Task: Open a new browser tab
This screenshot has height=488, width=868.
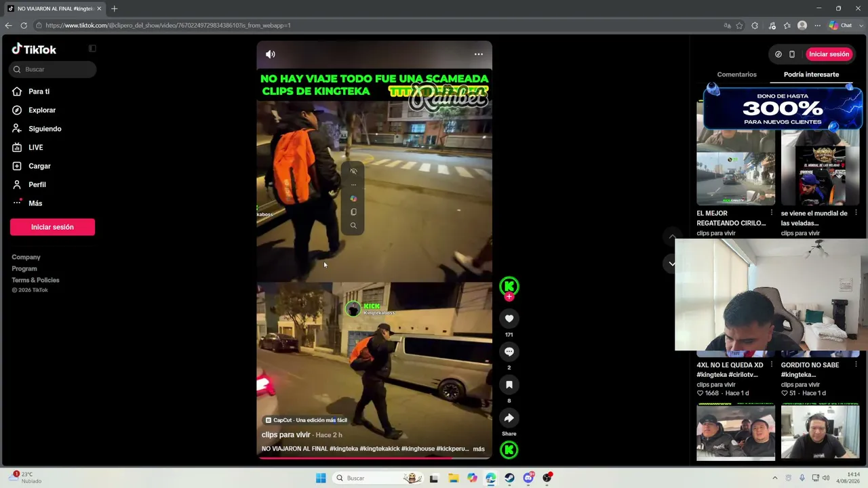Action: (x=114, y=9)
